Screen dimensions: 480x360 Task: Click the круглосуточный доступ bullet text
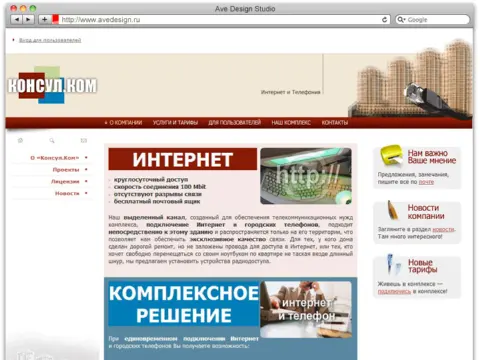click(151, 179)
